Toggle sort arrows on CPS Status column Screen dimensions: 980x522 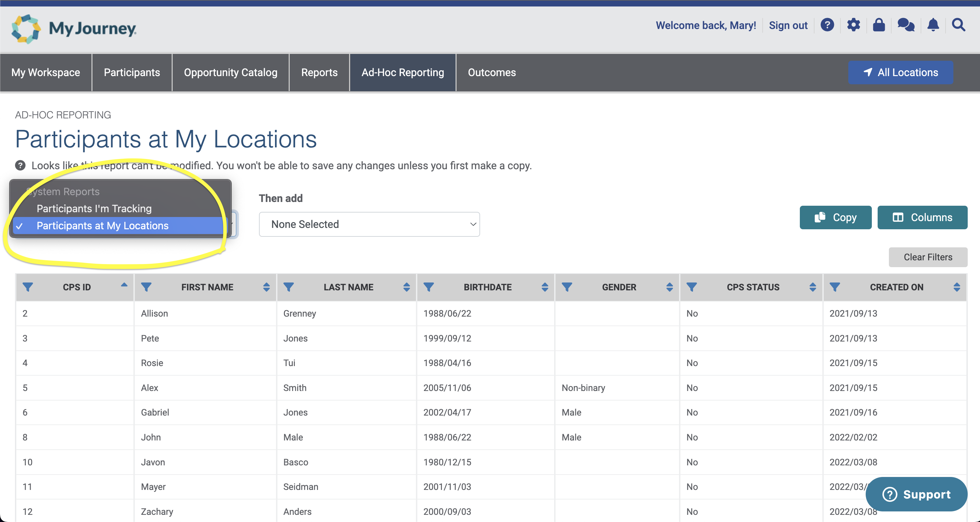point(812,287)
